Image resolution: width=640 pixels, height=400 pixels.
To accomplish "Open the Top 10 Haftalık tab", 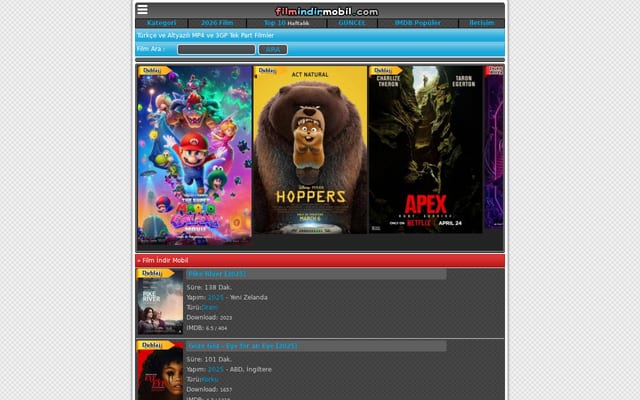I will 287,23.
